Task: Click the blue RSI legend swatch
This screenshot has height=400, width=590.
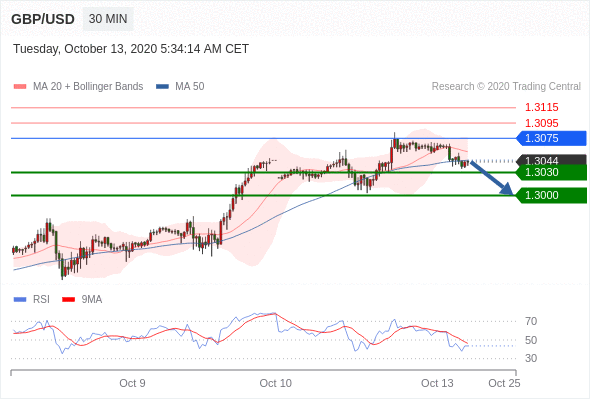Action: pos(20,300)
